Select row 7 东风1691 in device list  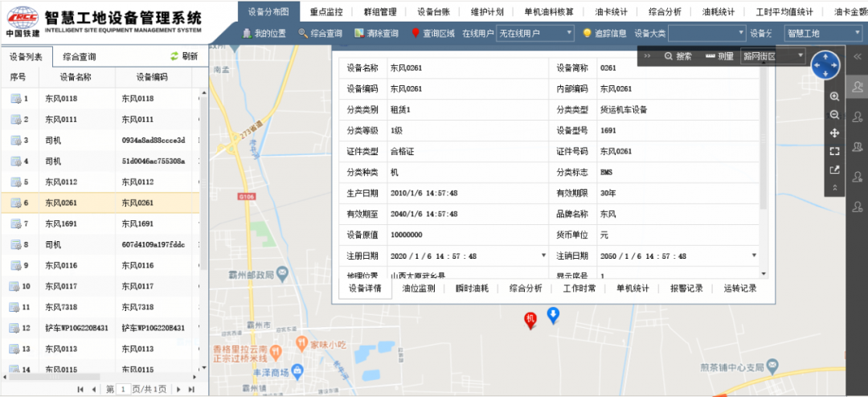pyautogui.click(x=100, y=223)
